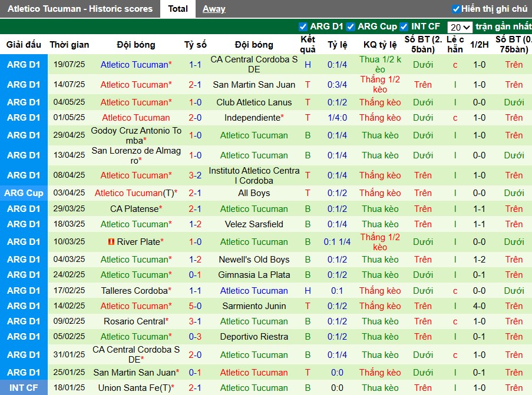Switch to the Away tab

214,9
